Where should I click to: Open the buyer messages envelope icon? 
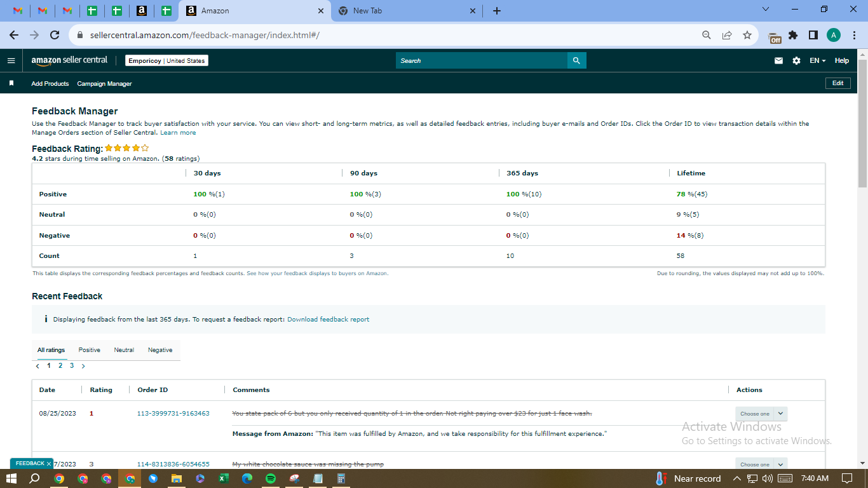[778, 60]
